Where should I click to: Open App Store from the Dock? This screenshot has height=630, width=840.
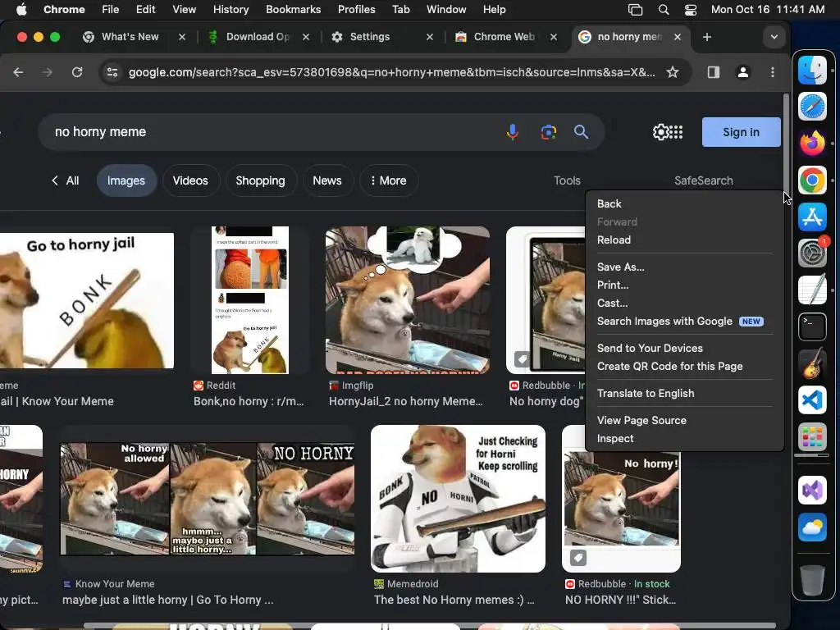[x=813, y=217]
